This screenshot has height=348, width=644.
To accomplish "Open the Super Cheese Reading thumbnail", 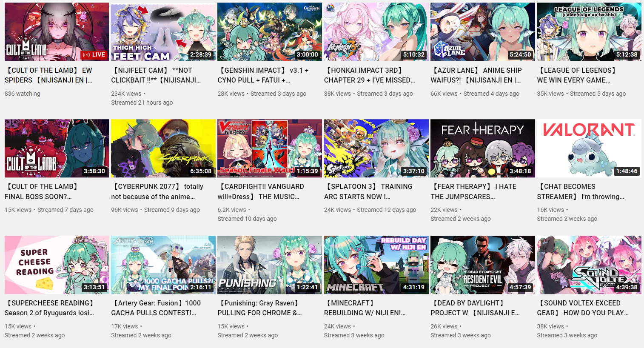I will [57, 265].
